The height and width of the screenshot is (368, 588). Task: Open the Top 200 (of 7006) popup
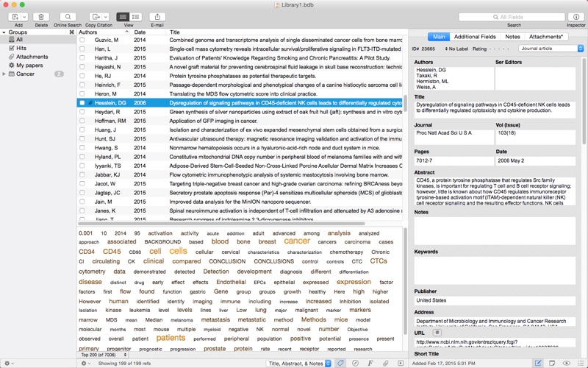[104, 355]
